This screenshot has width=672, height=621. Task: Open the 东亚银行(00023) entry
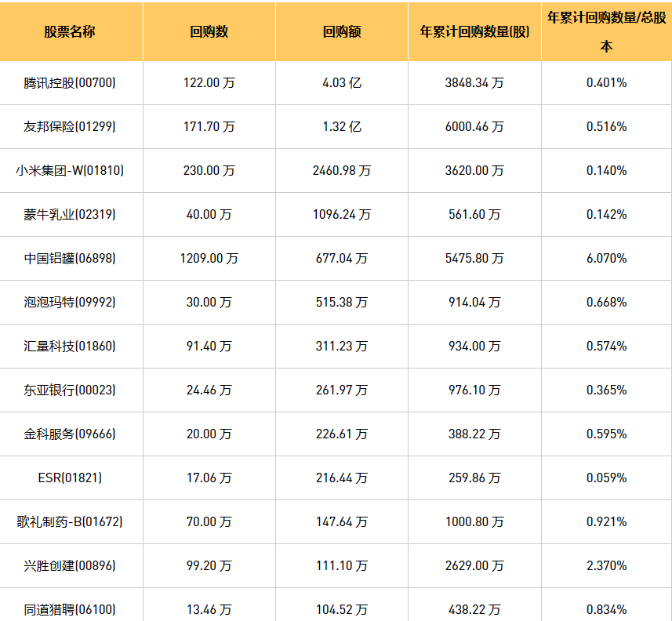click(x=71, y=390)
